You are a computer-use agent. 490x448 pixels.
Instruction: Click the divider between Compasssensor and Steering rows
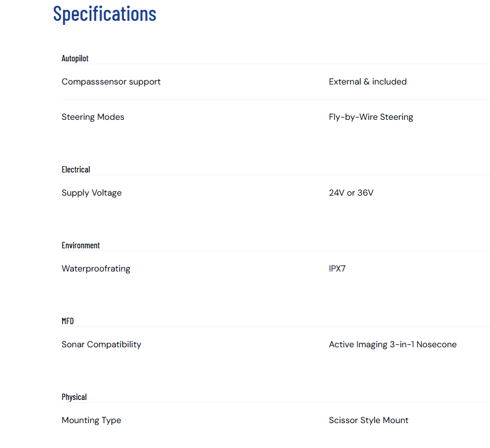[x=275, y=100]
